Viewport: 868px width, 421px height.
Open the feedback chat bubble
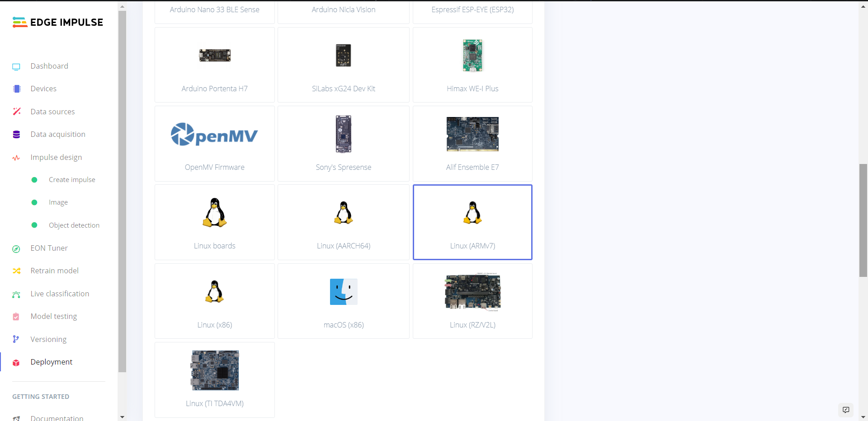[x=846, y=410]
